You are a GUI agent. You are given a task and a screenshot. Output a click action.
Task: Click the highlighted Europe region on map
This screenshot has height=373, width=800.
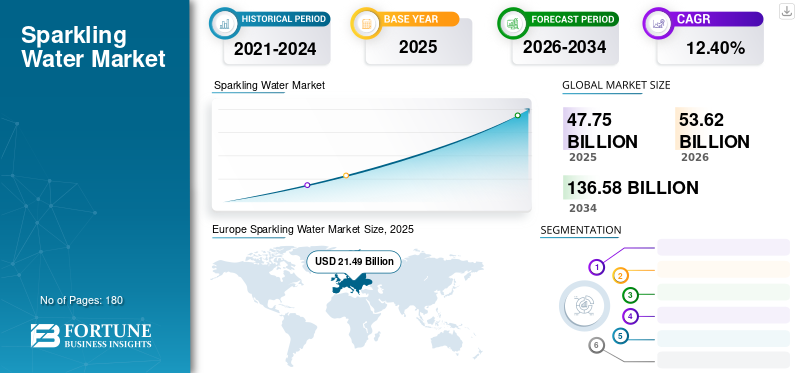[x=351, y=282]
